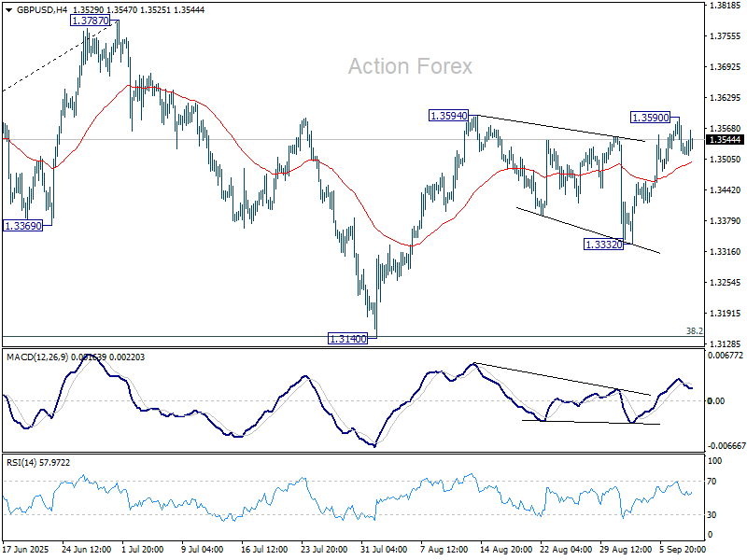The width and height of the screenshot is (747, 560).
Task: Click the RSI(14) indicator label
Action: (24, 463)
